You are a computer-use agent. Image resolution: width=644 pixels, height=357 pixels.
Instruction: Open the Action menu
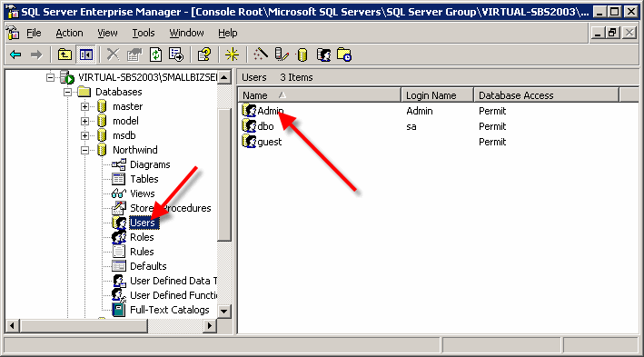point(69,33)
